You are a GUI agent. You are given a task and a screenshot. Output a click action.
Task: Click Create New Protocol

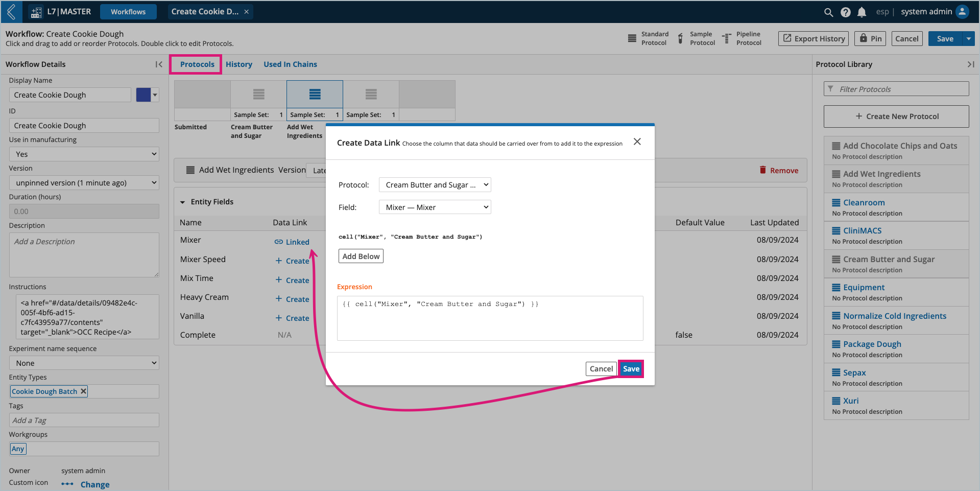pos(896,116)
